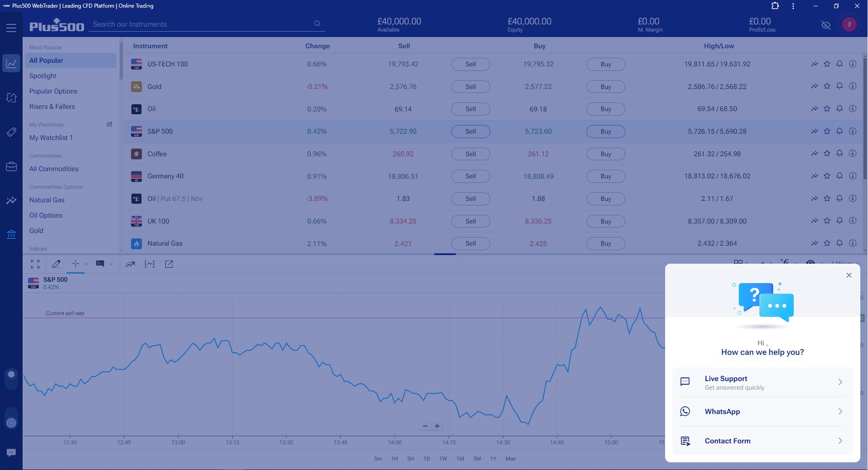Set a price alert bell for Oil

tap(840, 109)
